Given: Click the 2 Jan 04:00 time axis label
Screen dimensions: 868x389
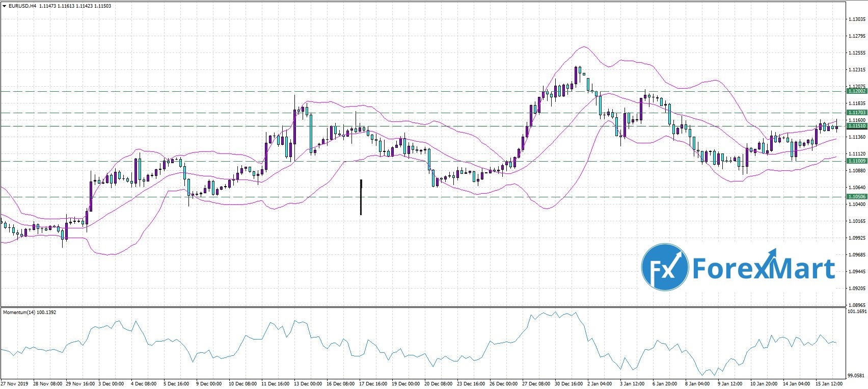Looking at the screenshot, I should (x=599, y=383).
